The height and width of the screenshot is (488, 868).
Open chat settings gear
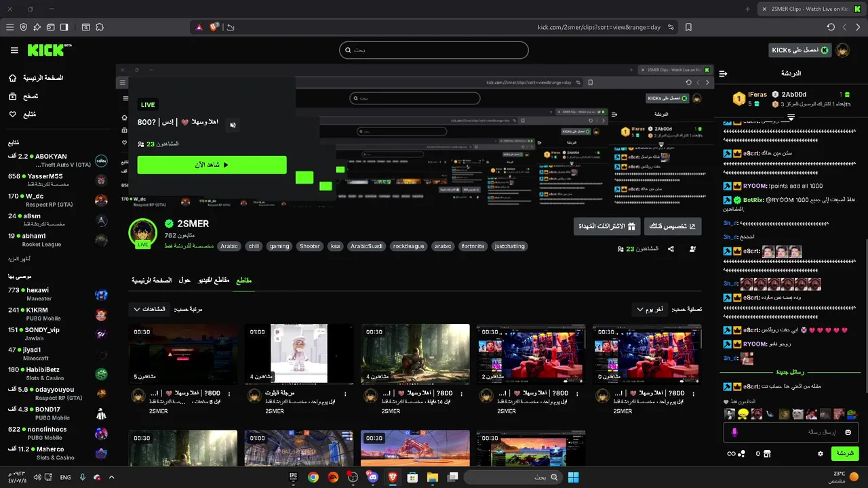pos(821,453)
